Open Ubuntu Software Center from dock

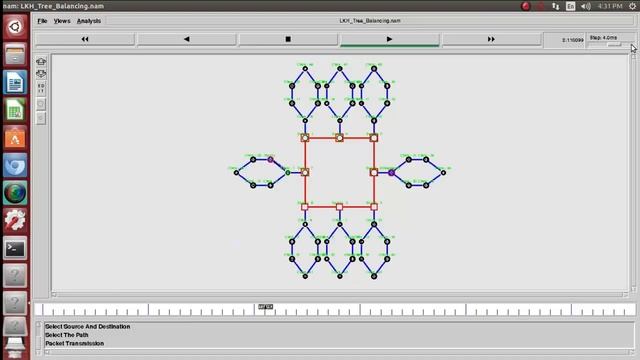[x=15, y=138]
